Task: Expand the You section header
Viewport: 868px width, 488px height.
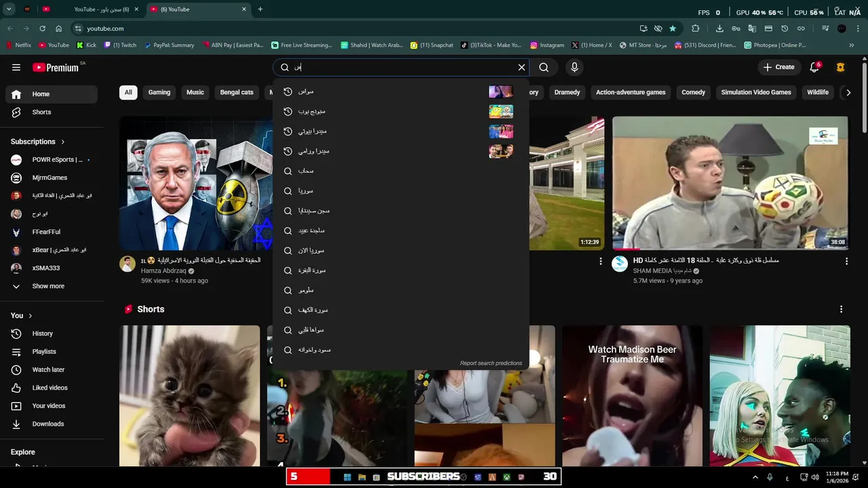Action: coord(22,315)
